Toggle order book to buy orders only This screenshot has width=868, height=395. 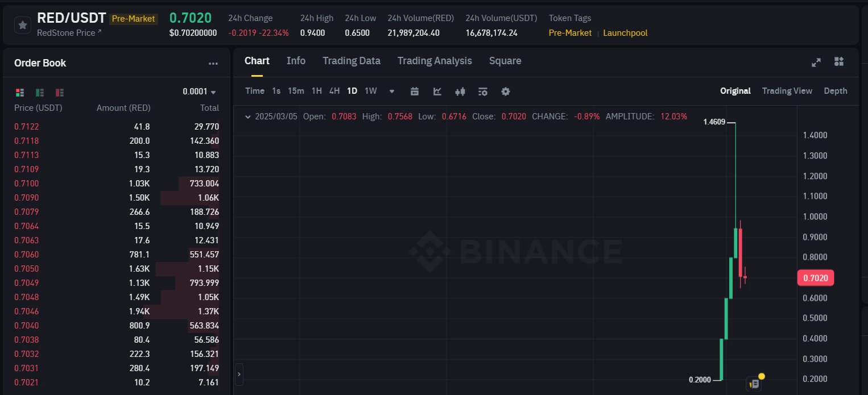(39, 92)
